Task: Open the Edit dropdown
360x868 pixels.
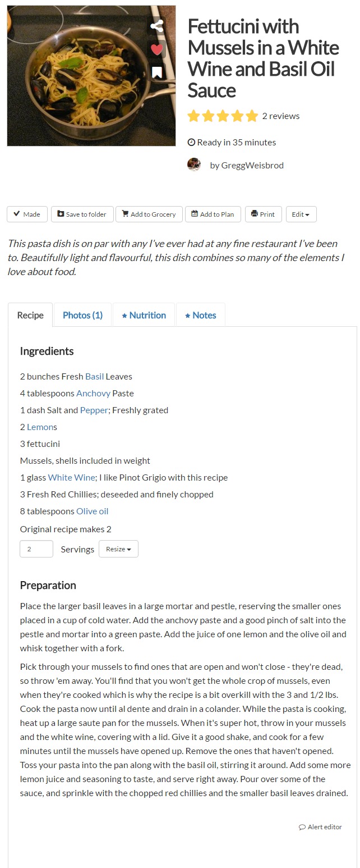Action: pyautogui.click(x=301, y=214)
